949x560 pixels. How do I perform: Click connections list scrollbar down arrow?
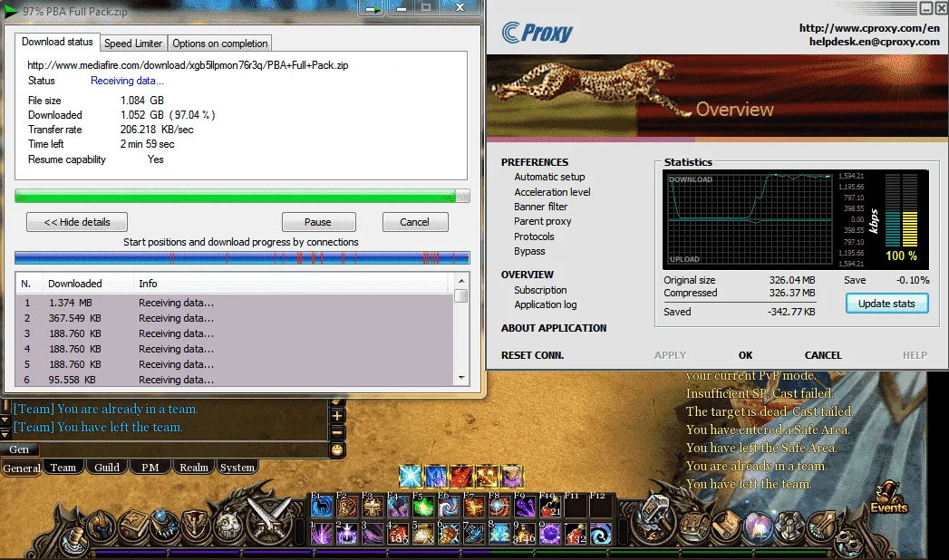[x=461, y=378]
